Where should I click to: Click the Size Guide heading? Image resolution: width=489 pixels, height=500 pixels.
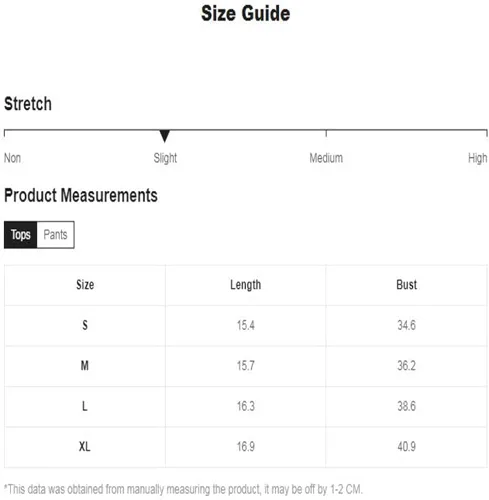click(x=245, y=14)
